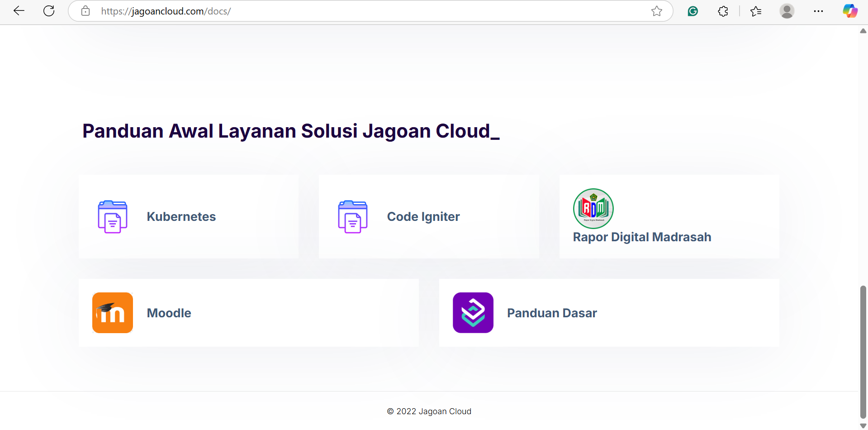
Task: Open the Kubernetes guide link
Action: click(181, 217)
